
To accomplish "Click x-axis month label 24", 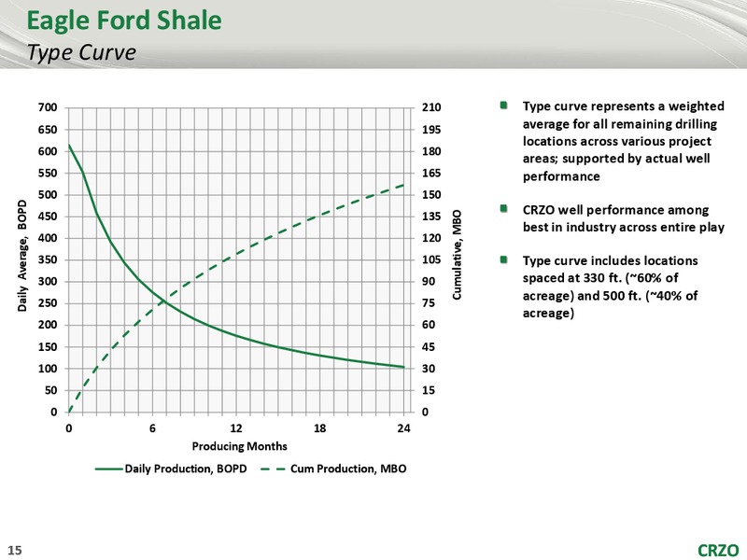I will pos(403,428).
